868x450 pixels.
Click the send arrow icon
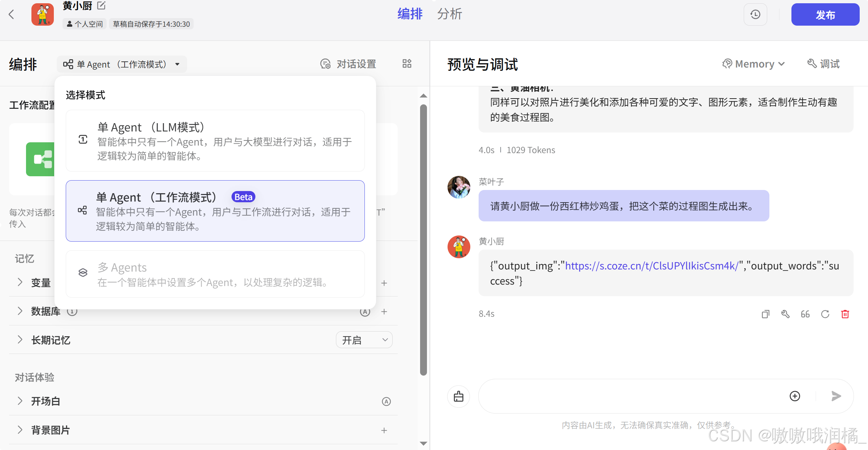tap(836, 396)
